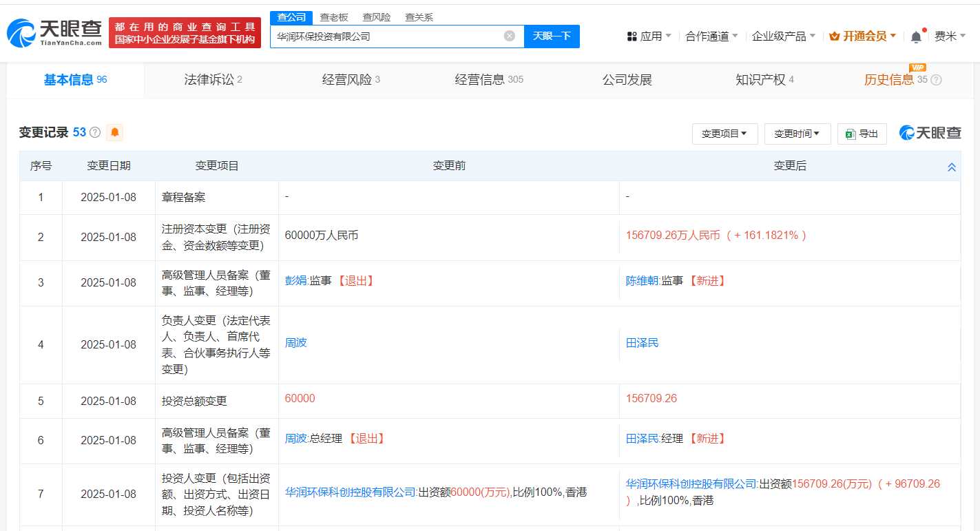Switch to the 法律诉讼 tab
This screenshot has height=531, width=980.
coord(213,80)
